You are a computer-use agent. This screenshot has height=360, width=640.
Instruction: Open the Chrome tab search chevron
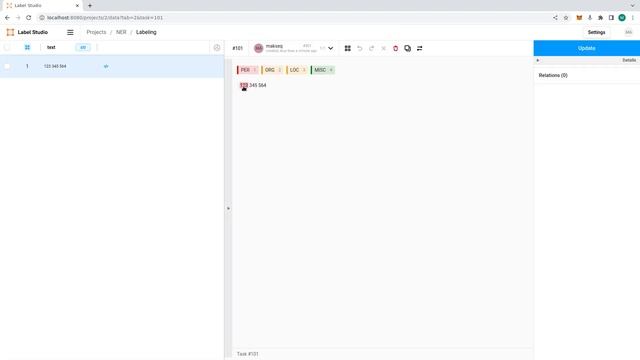click(x=633, y=6)
